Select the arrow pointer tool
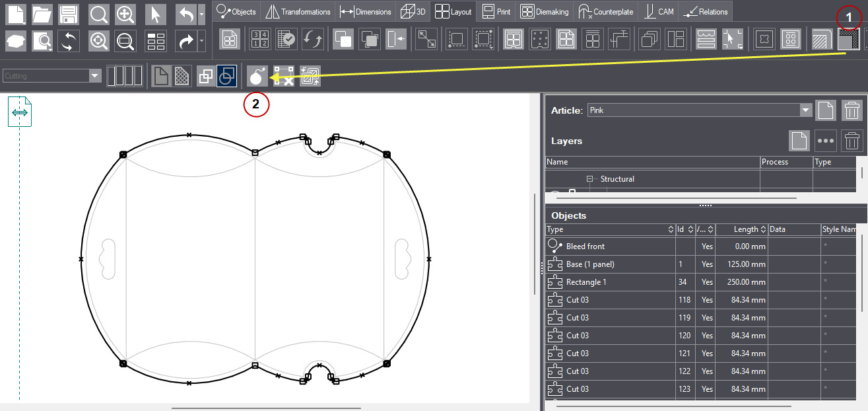868x411 pixels. click(156, 14)
